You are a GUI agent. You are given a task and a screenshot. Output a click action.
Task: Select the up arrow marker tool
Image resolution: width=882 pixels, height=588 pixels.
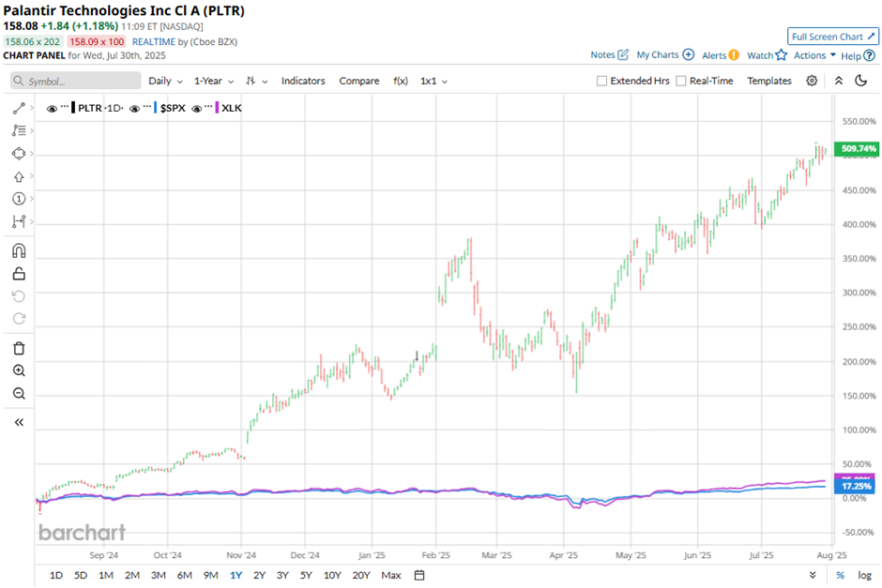pyautogui.click(x=19, y=176)
